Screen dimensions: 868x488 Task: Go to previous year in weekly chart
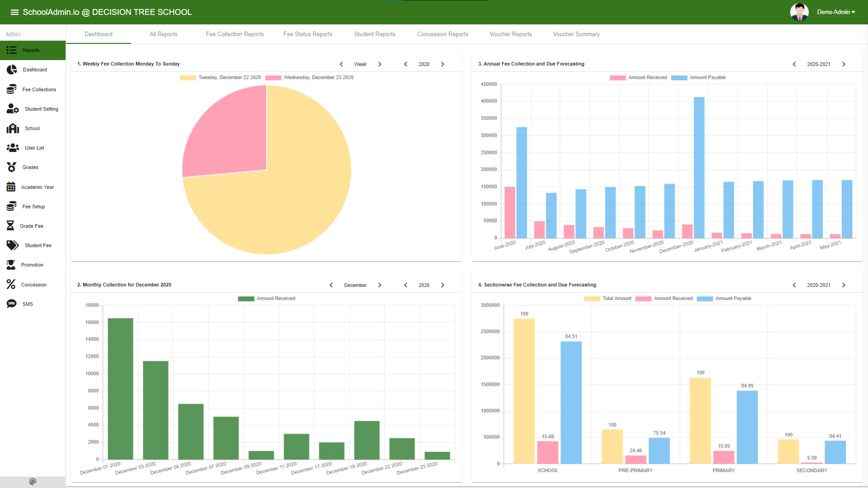(406, 64)
